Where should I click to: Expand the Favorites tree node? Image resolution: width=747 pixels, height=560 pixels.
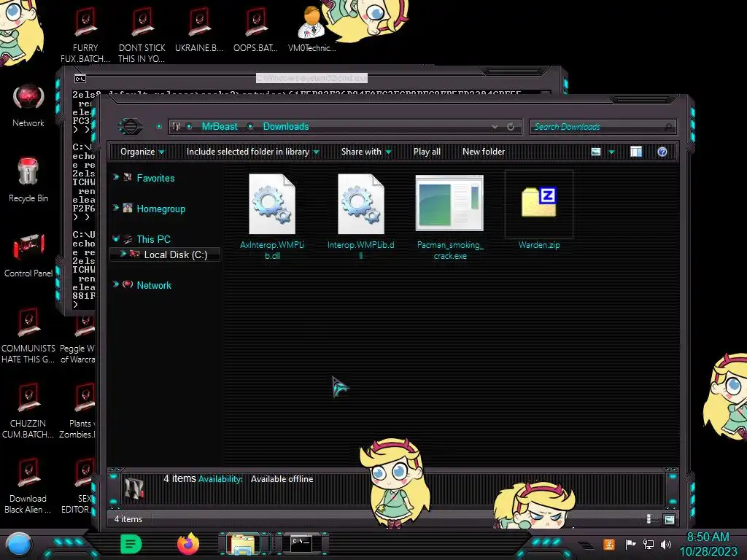tap(116, 177)
